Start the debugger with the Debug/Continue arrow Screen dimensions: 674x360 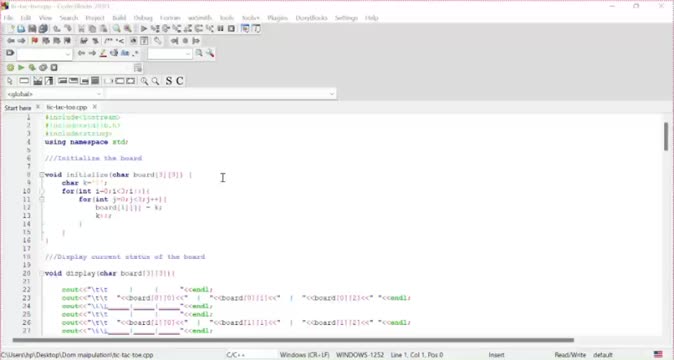point(144,29)
